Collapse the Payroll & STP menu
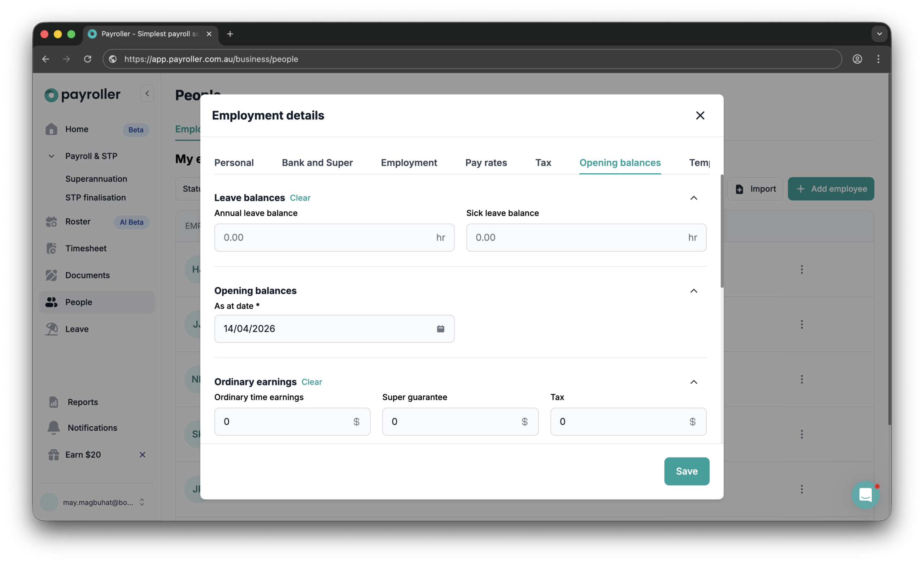 point(51,156)
